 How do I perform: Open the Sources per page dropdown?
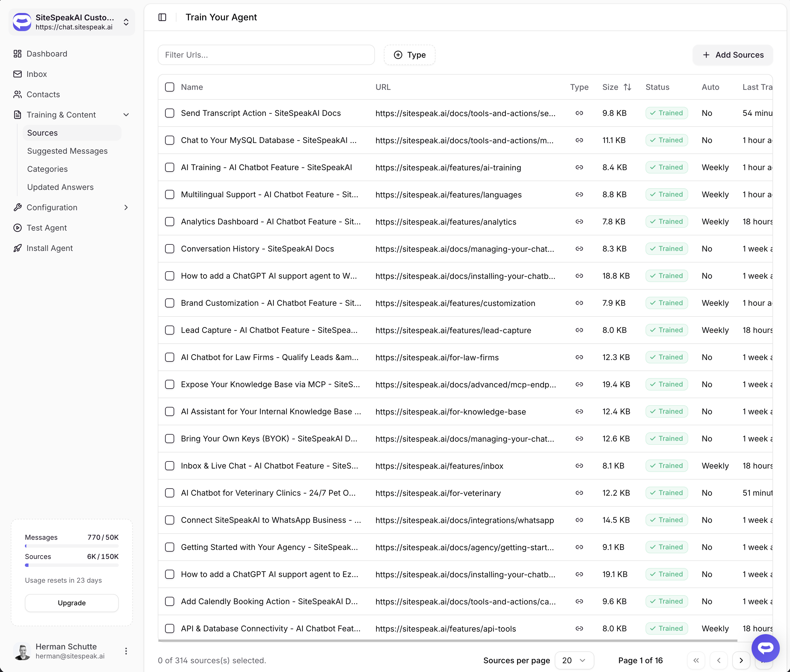point(574,660)
